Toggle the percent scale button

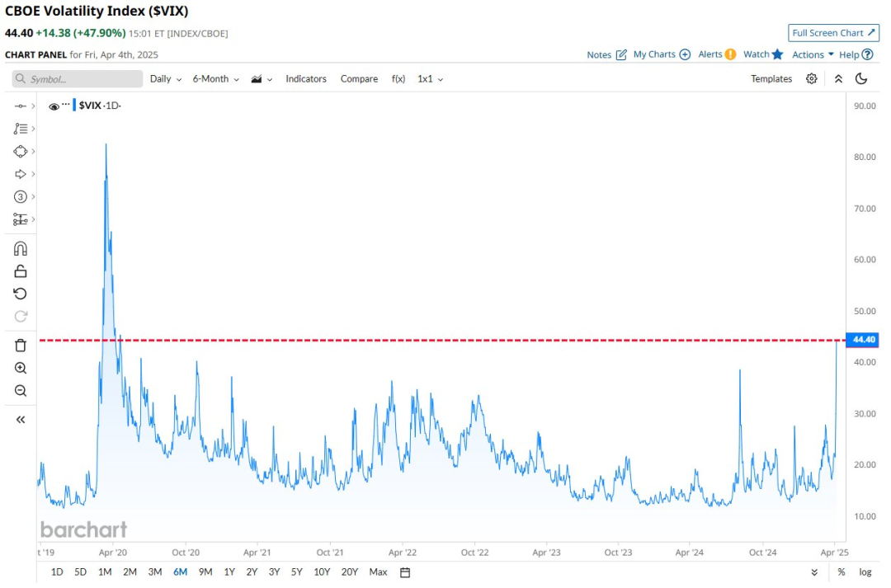(x=841, y=572)
